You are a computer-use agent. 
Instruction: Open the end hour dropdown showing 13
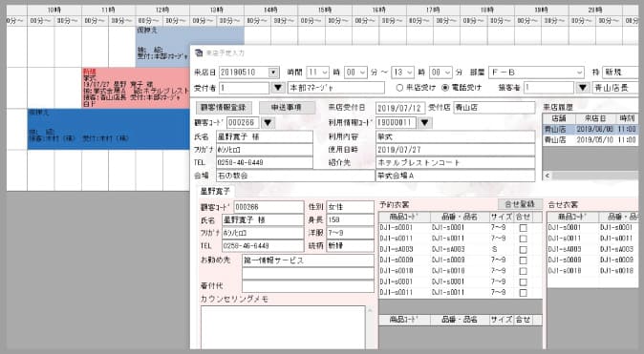410,73
